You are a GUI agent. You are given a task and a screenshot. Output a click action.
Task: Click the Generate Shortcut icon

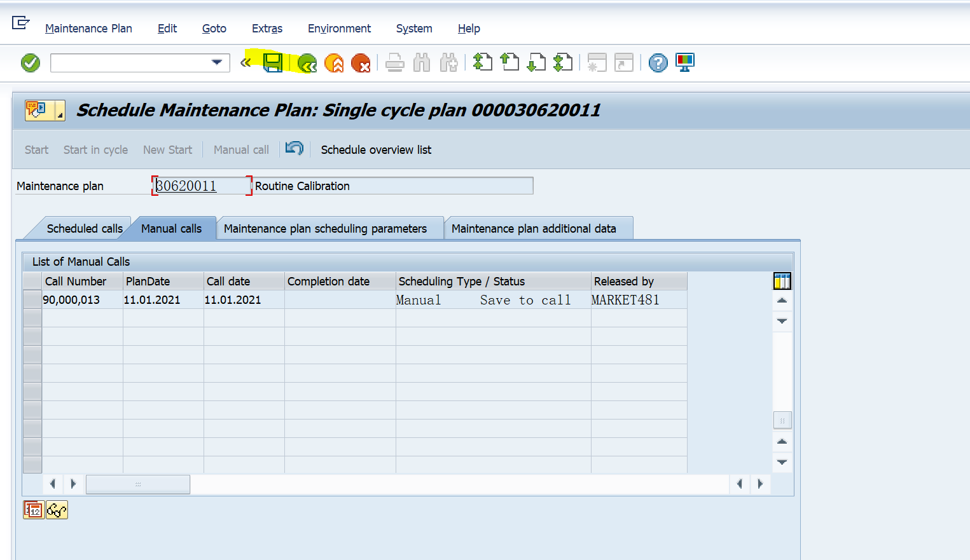click(x=624, y=62)
